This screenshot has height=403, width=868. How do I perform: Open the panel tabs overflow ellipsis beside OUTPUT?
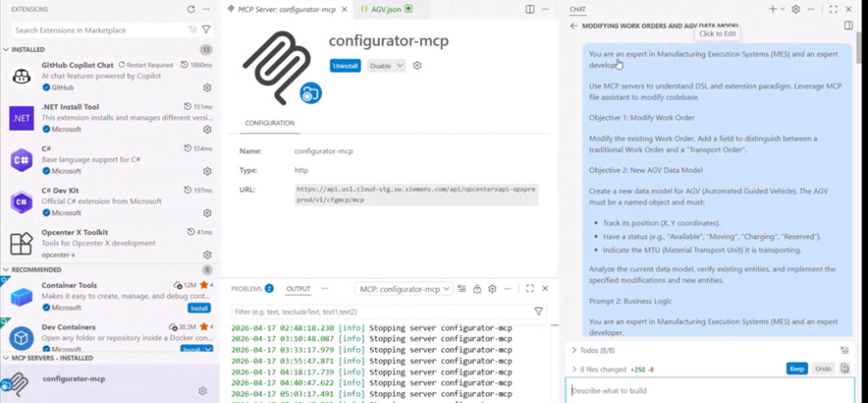325,288
